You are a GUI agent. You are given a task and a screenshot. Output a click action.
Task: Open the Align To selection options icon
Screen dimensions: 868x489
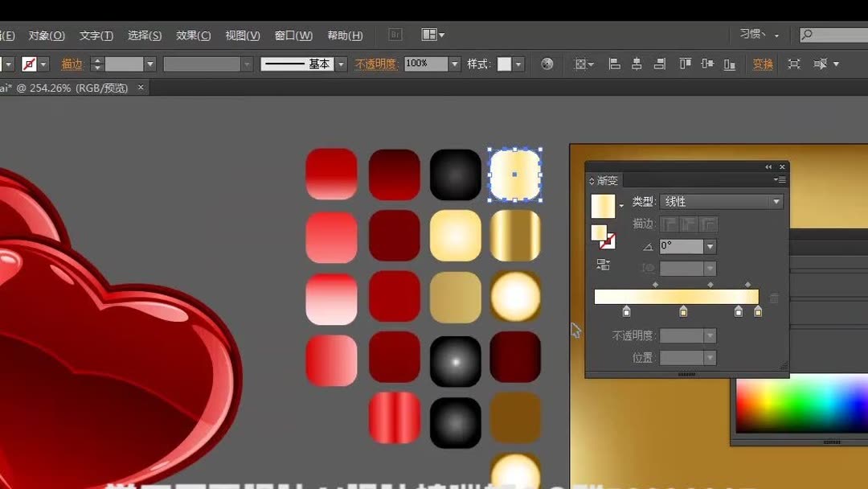point(583,64)
